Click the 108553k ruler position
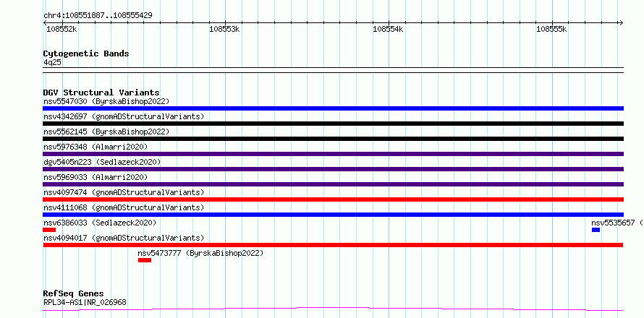 click(224, 29)
